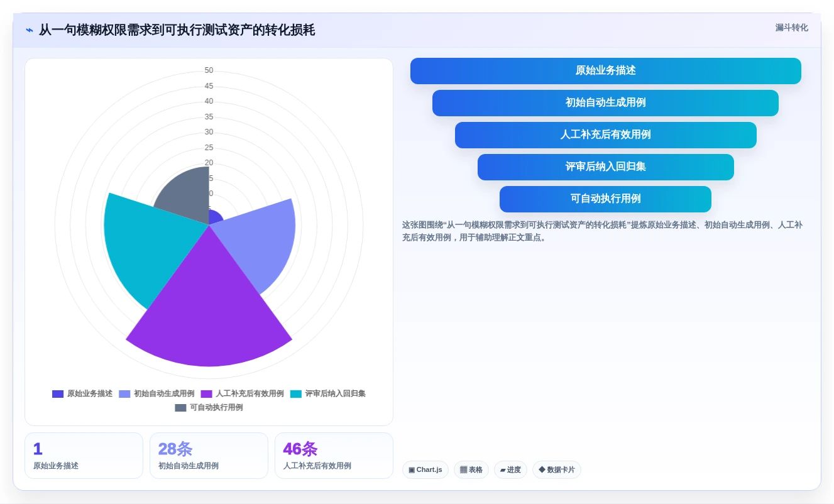This screenshot has width=834, height=504.
Task: Select the 评审后纳入回归集 funnel bar
Action: (606, 167)
